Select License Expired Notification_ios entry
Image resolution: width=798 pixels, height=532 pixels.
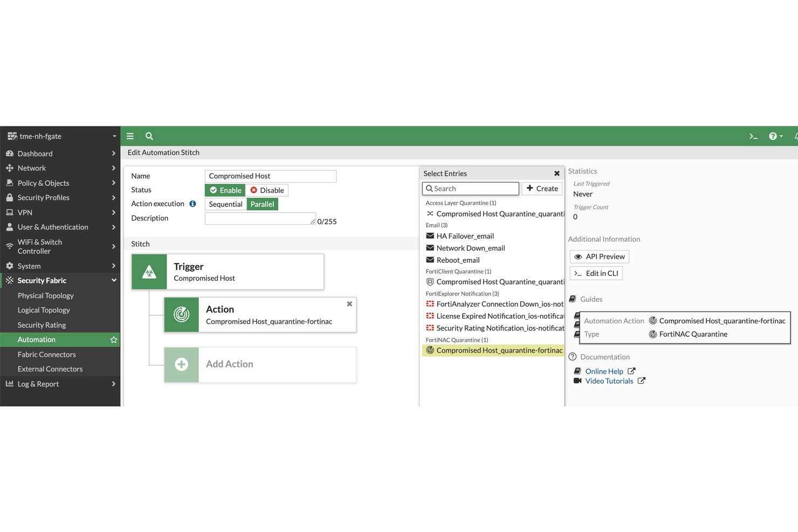tap(492, 316)
